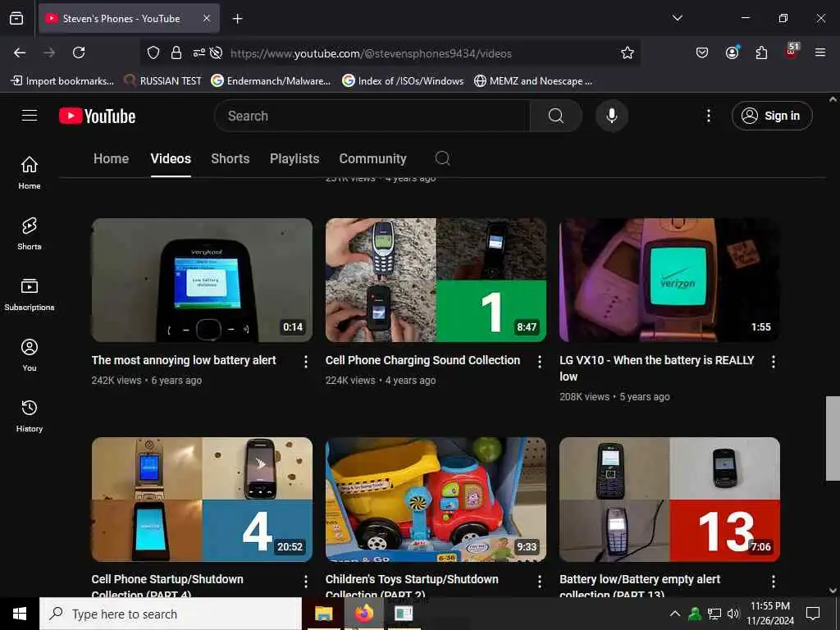
Task: Open You in the left sidebar
Action: [x=30, y=355]
